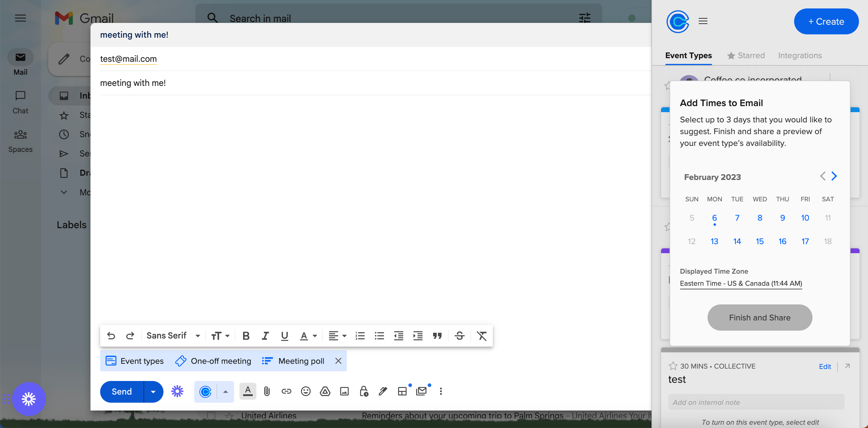This screenshot has height=428, width=868.
Task: Click the insert photo icon
Action: [344, 391]
